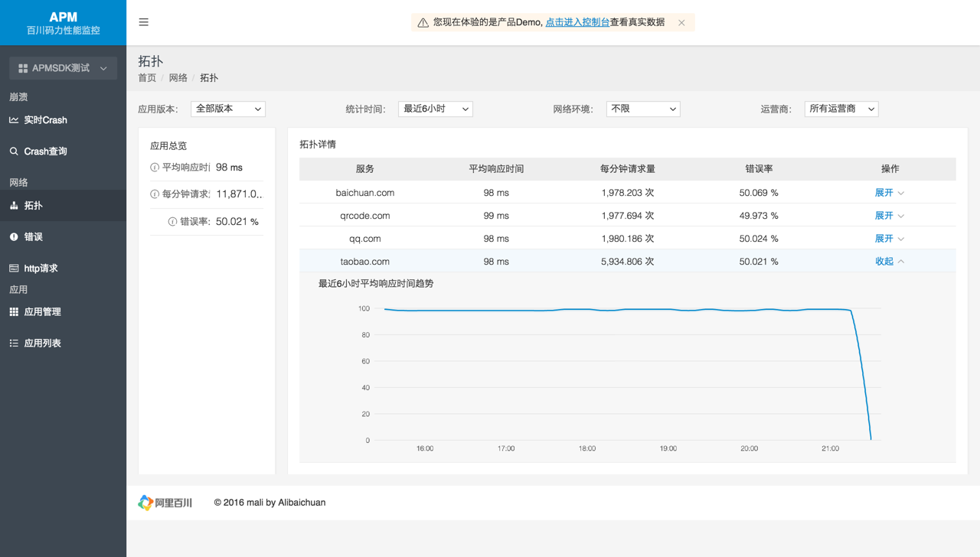Click the baichuan.com service name

point(365,193)
